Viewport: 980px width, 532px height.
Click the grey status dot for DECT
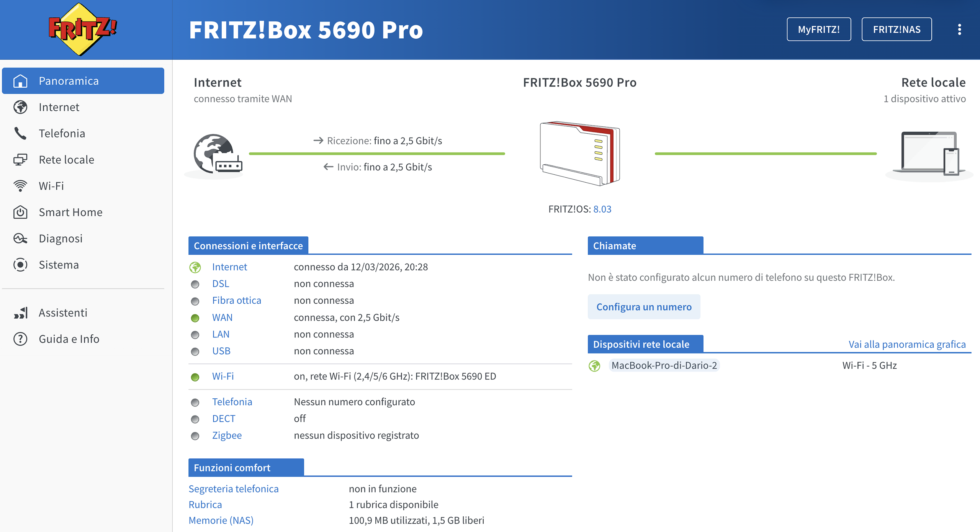point(195,419)
